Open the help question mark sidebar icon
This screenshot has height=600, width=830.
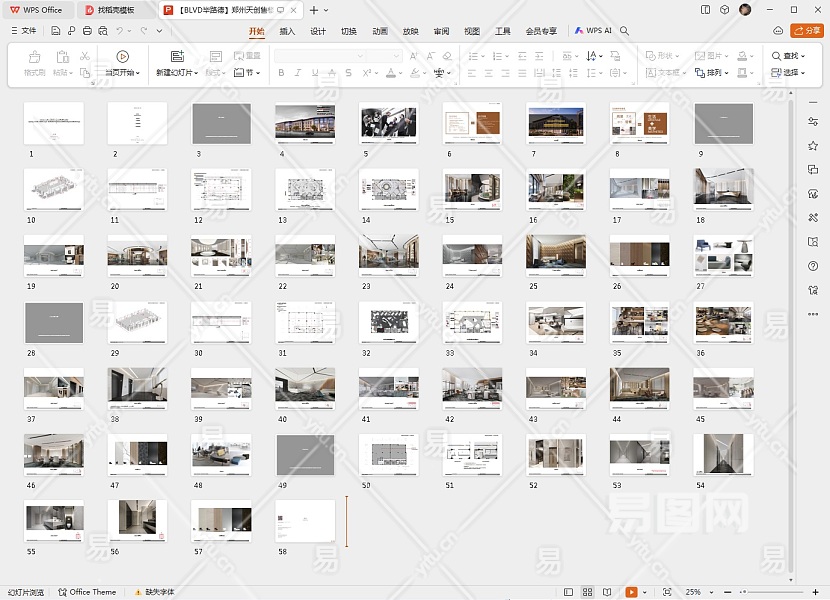tap(813, 266)
